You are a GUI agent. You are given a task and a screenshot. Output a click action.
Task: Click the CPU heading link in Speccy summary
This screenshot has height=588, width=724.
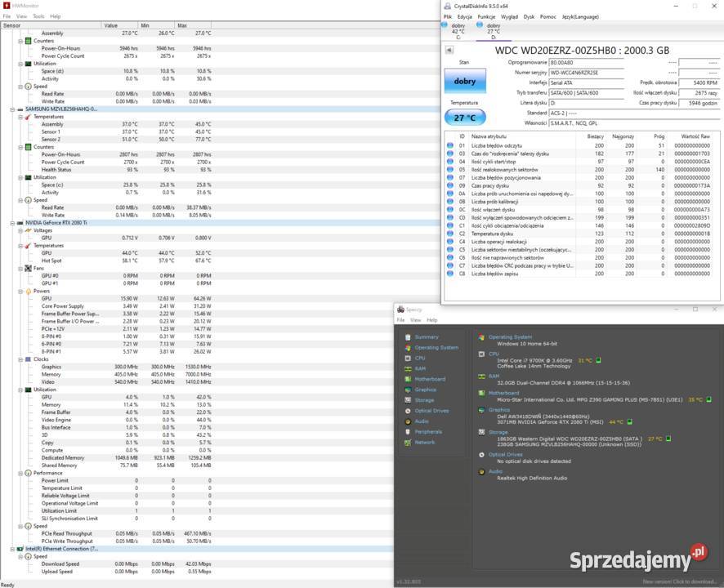494,354
